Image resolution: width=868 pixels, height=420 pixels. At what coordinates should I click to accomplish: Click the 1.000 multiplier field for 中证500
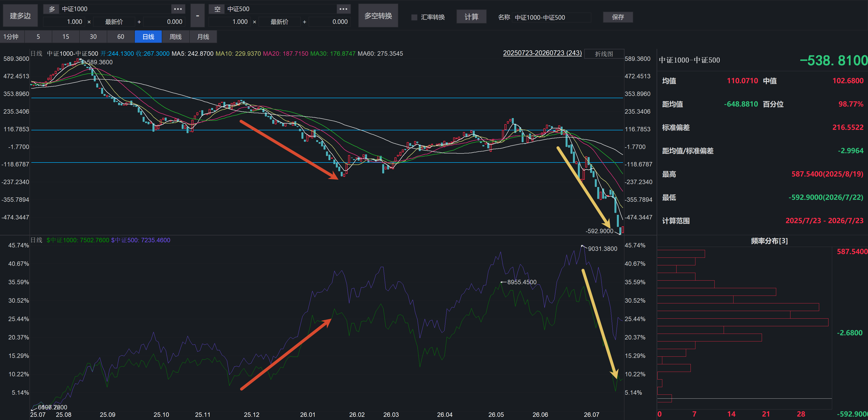229,22
